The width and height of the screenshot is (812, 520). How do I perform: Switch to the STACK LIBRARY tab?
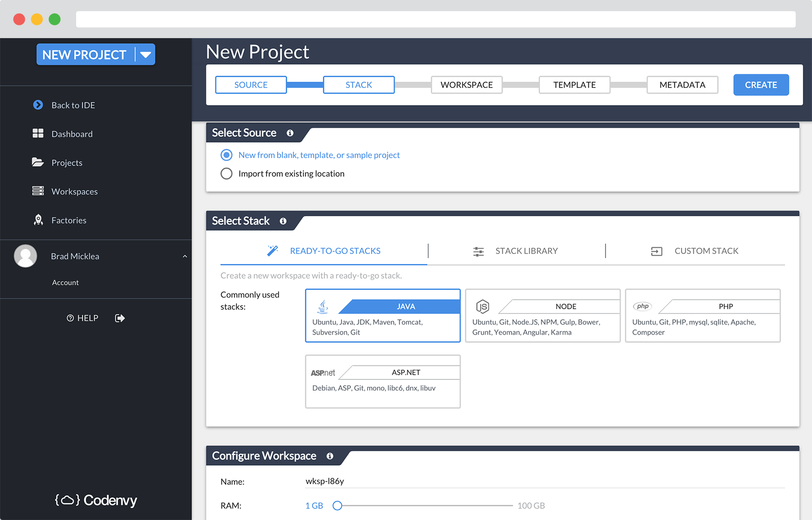click(x=526, y=250)
